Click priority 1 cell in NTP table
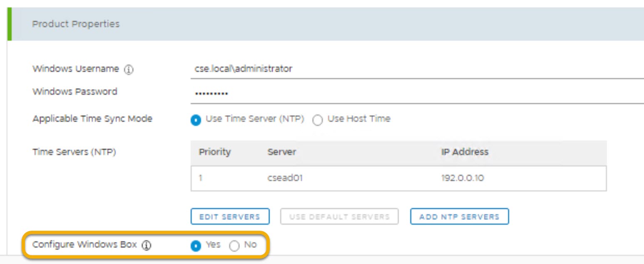This screenshot has width=644, height=264. click(x=201, y=178)
